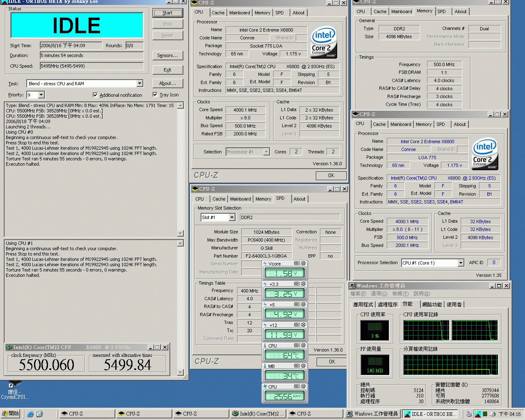Open the CrystalCPUID desktop shortcut

(x=15, y=390)
